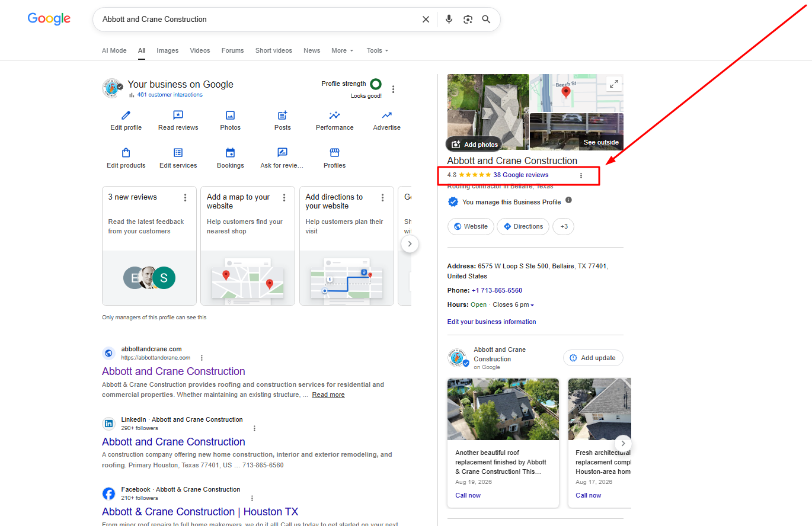
Task: Switch to Videos tab
Action: [x=200, y=50]
